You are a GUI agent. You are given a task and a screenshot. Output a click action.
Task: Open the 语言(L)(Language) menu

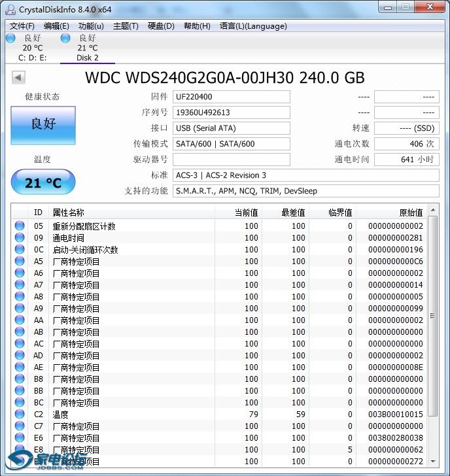point(253,26)
